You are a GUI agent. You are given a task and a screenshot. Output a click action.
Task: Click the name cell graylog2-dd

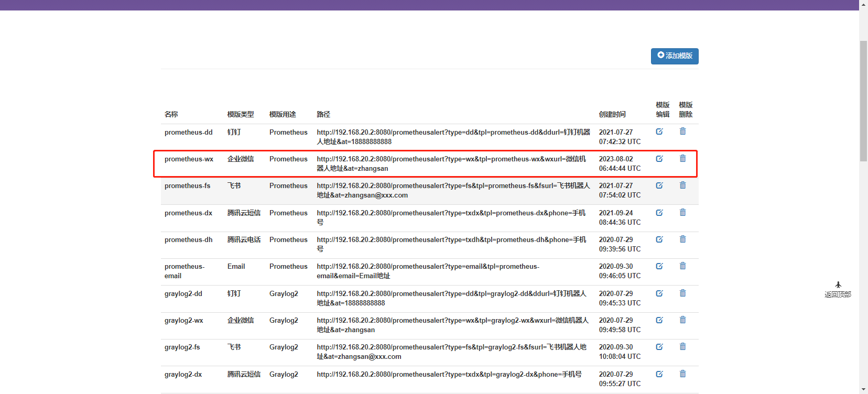[x=183, y=293]
